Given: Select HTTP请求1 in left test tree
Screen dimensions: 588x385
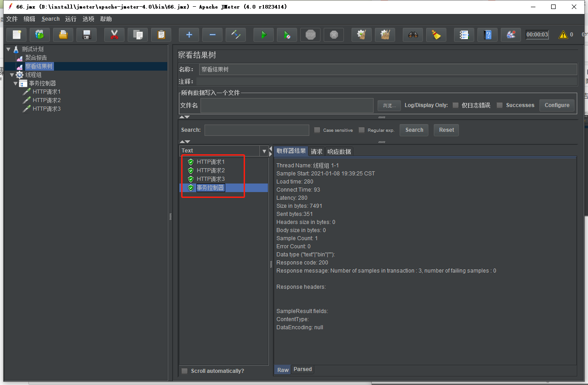Looking at the screenshot, I should tap(47, 92).
